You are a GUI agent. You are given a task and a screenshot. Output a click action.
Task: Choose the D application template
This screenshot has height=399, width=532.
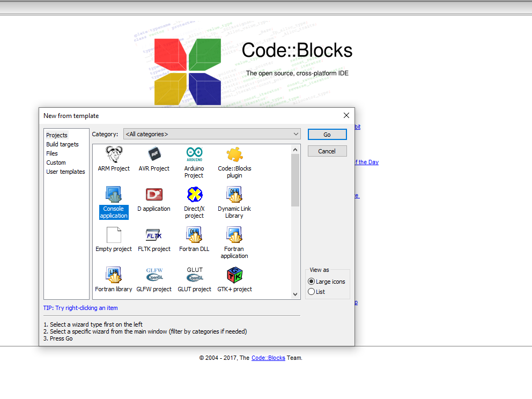tap(154, 199)
